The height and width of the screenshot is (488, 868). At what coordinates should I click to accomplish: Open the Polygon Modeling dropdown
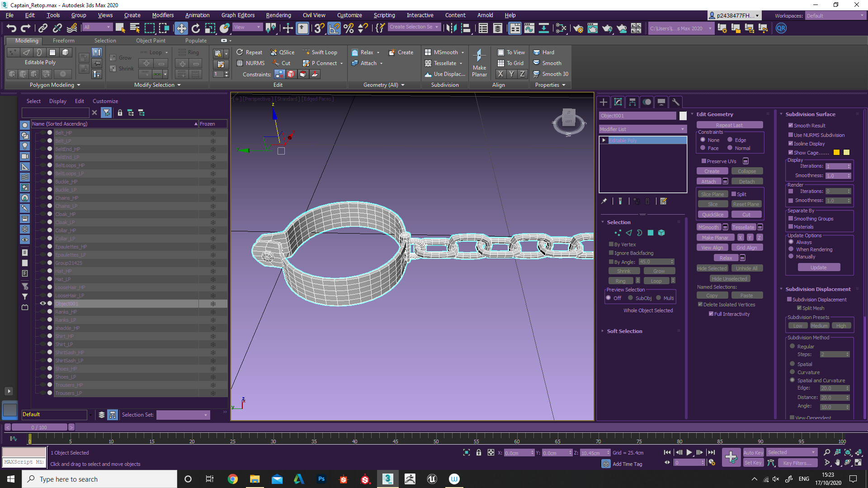coord(55,85)
